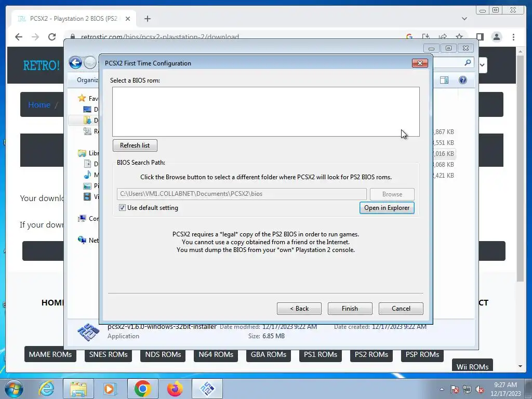Click Explorer window forward arrow
Image resolution: width=532 pixels, height=399 pixels.
pyautogui.click(x=90, y=63)
